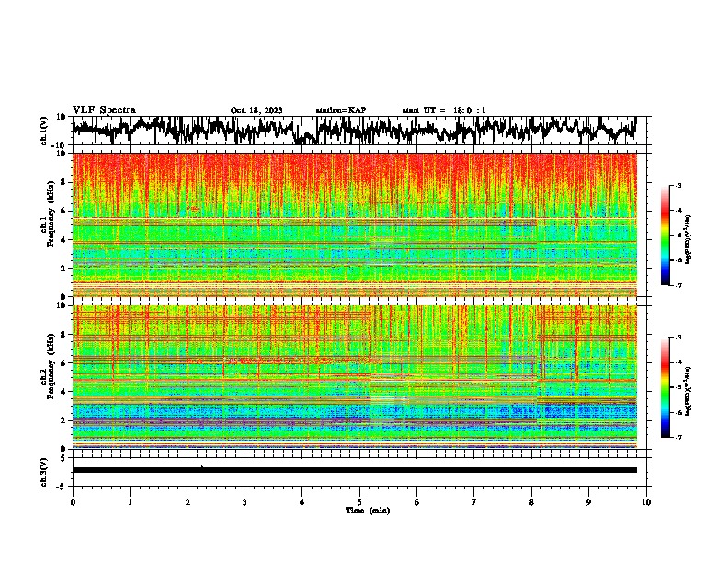Click the ch.1 colorbar log(PSD) label

pyautogui.click(x=688, y=240)
